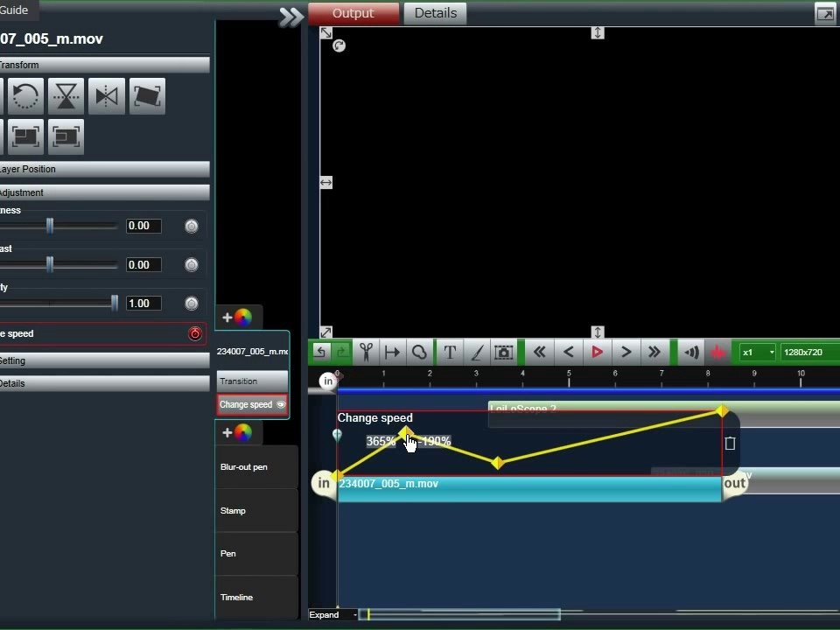Click the rotate counter-clockwise transform icon

tap(25, 96)
